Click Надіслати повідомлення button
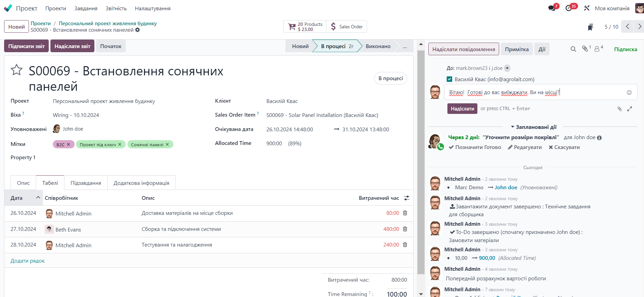Image resolution: width=644 pixels, height=297 pixels. coord(464,49)
